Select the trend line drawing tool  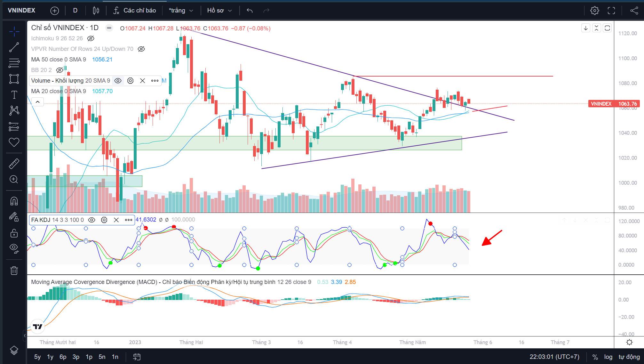(x=14, y=47)
